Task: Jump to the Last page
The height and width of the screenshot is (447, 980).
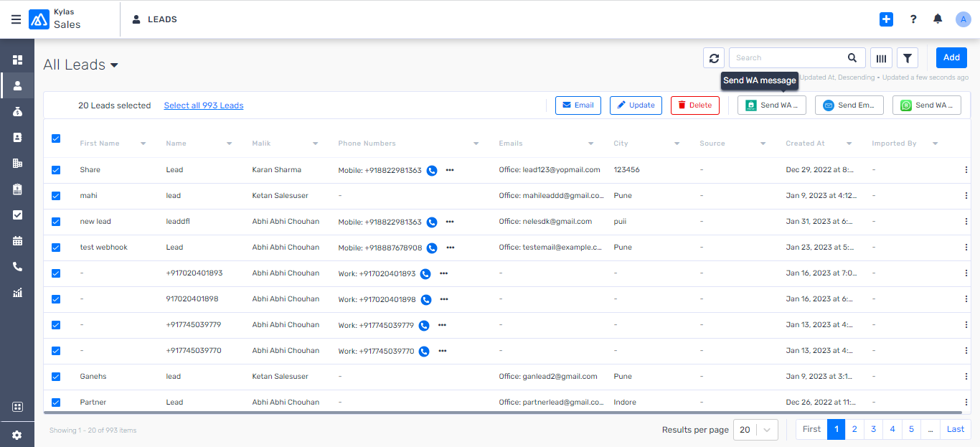Action: (x=955, y=429)
